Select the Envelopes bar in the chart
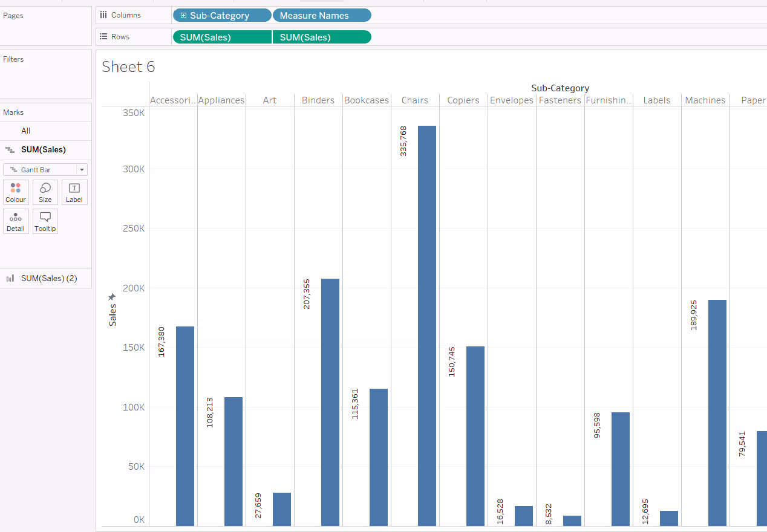 524,516
